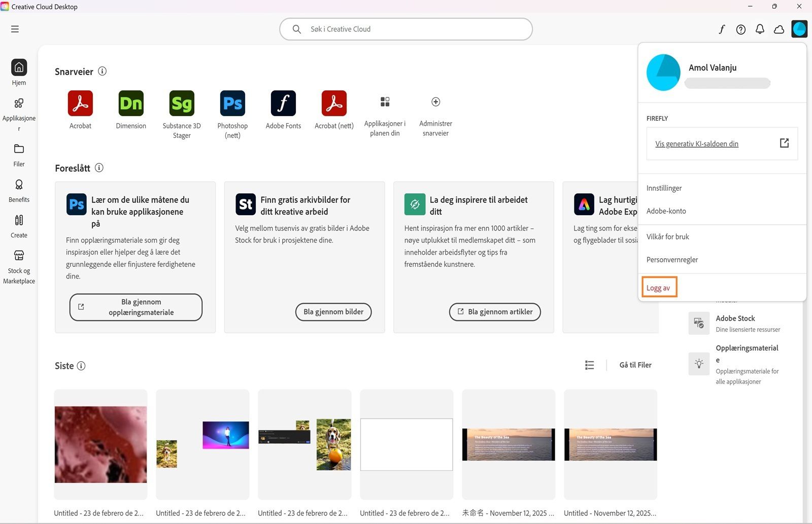812x524 pixels.
Task: Launch Substance 3D Stager shortcut
Action: (182, 115)
